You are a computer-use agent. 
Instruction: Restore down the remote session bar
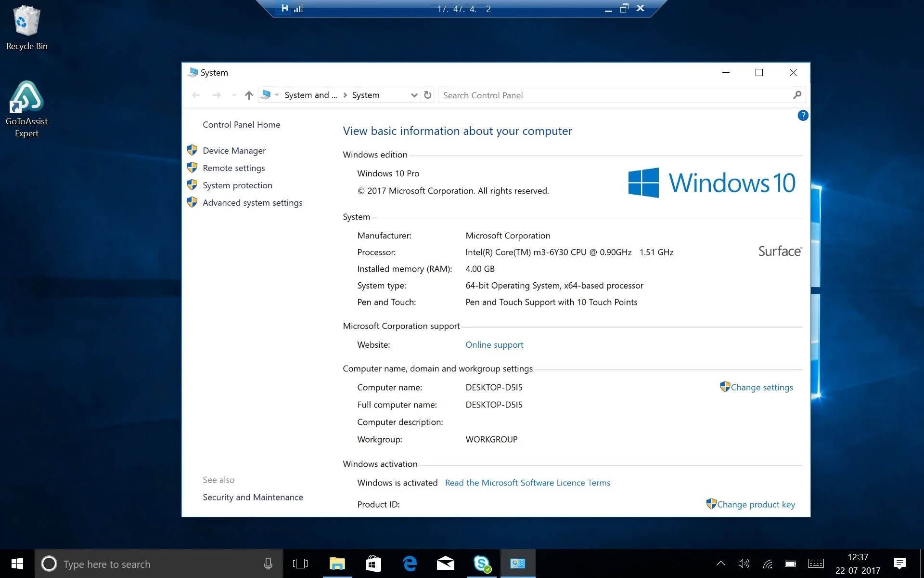624,8
